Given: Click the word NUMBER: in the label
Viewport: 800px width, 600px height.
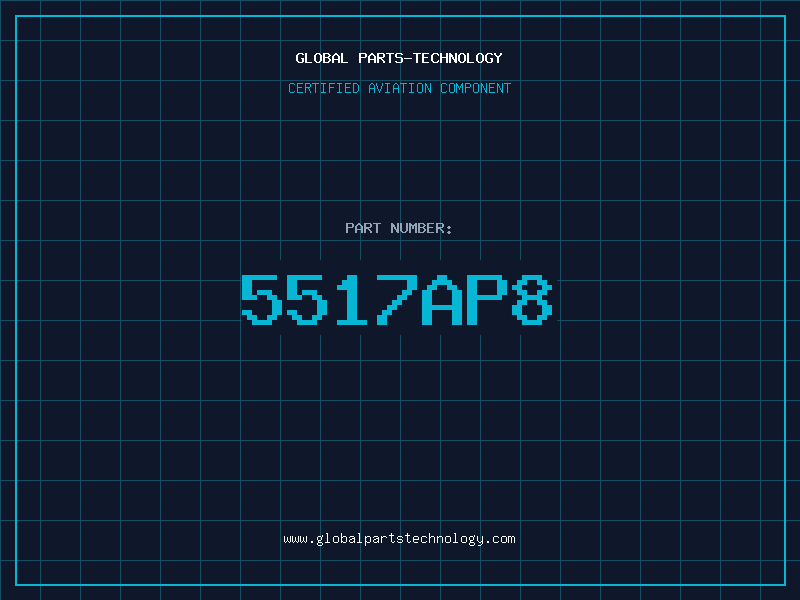Looking at the screenshot, I should [421, 228].
